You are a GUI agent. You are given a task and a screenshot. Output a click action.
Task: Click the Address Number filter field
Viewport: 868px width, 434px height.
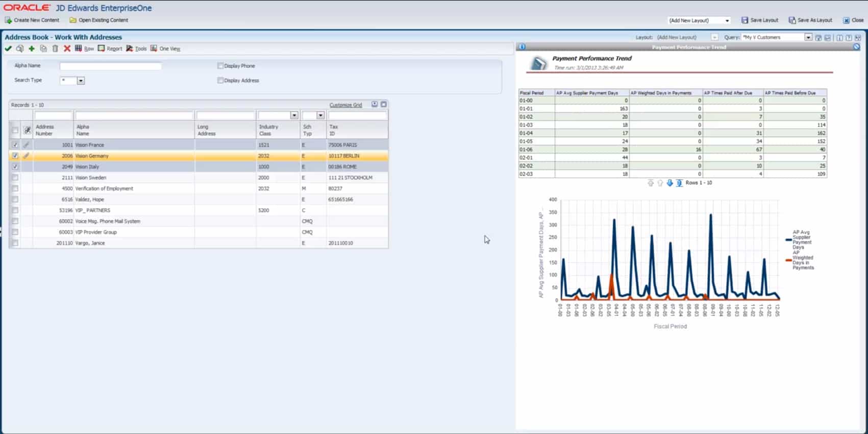[x=54, y=115]
